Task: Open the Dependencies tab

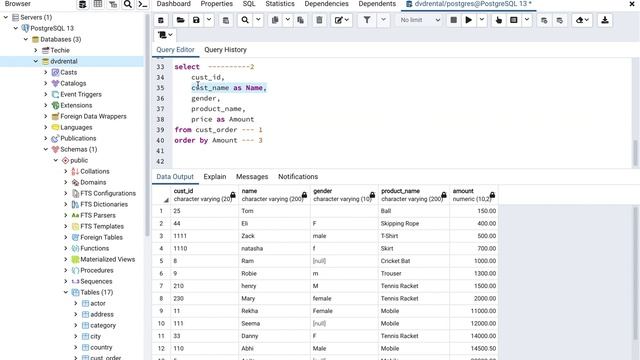Action: 327,4
